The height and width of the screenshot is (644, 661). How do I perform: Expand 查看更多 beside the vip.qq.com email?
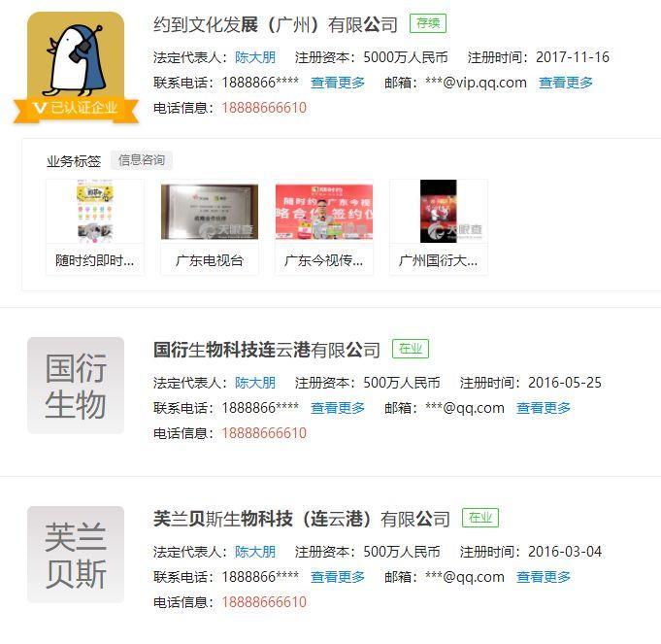(566, 83)
